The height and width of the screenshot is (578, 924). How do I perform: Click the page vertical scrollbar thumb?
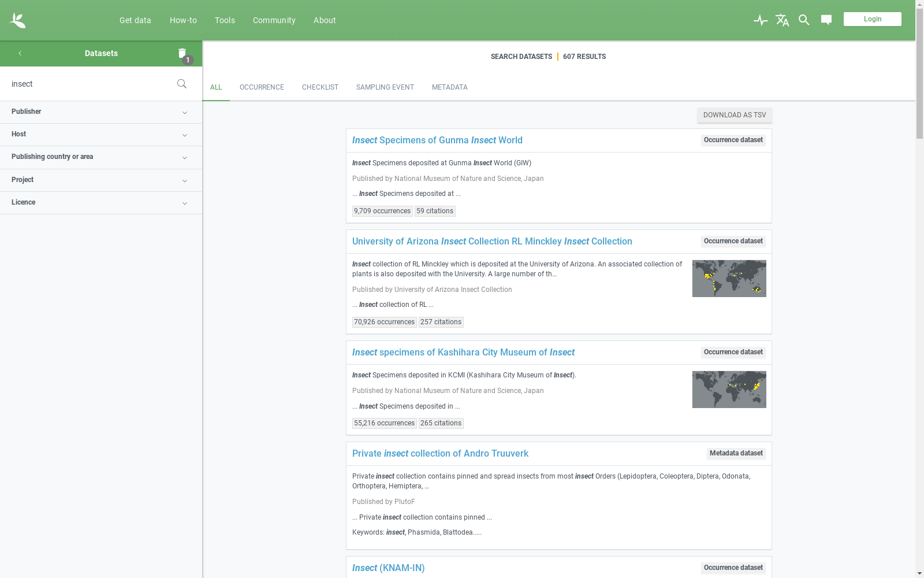pyautogui.click(x=919, y=74)
